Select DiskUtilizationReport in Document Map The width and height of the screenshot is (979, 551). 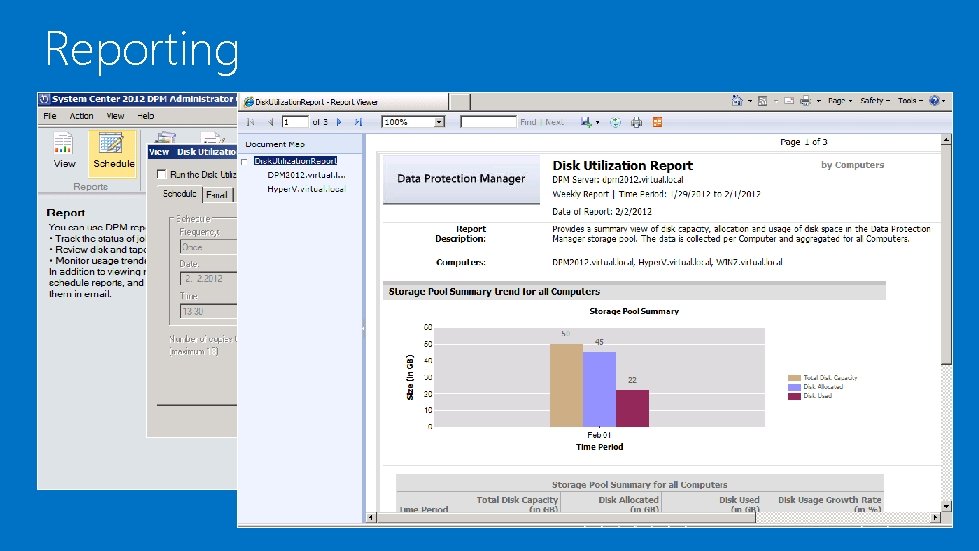(295, 161)
